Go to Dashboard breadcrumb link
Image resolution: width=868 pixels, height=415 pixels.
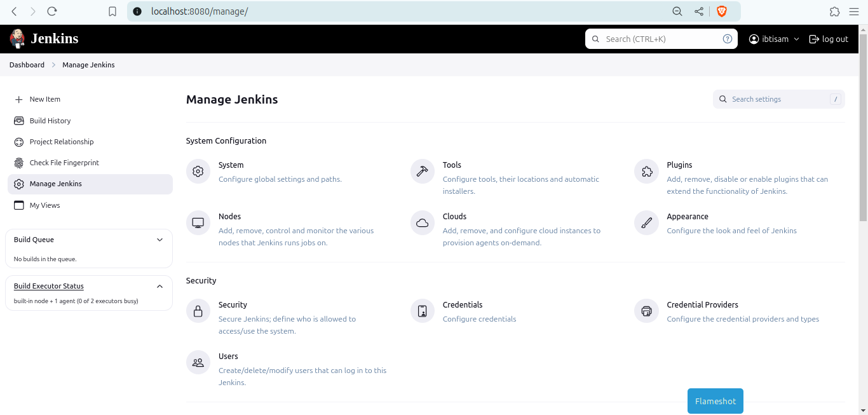pos(27,65)
